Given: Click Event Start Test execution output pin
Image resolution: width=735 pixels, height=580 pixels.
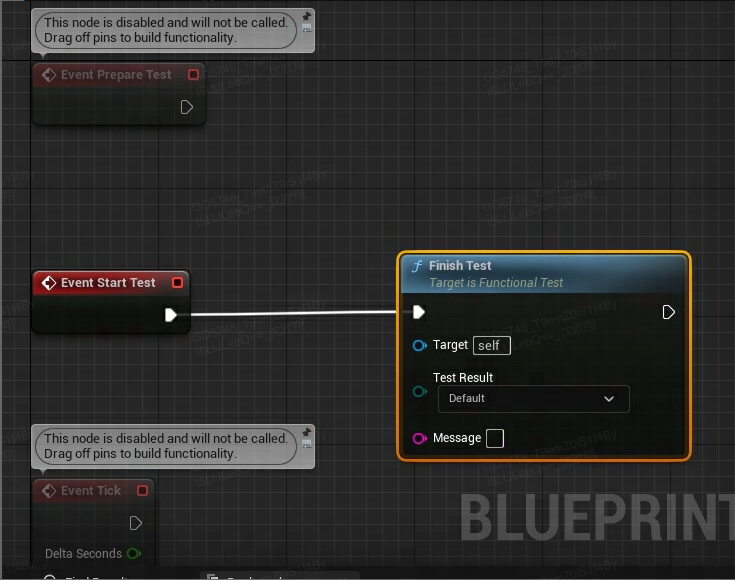Looking at the screenshot, I should [x=171, y=315].
